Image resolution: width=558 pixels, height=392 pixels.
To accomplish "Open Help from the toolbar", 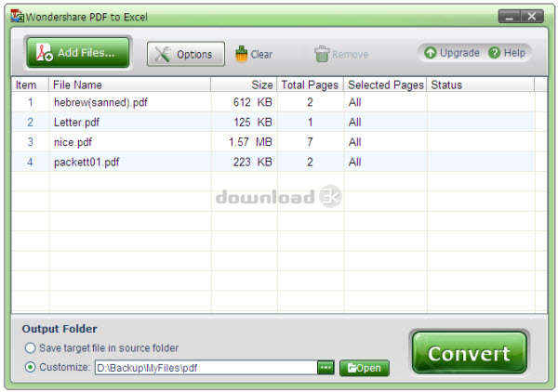I will 507,53.
